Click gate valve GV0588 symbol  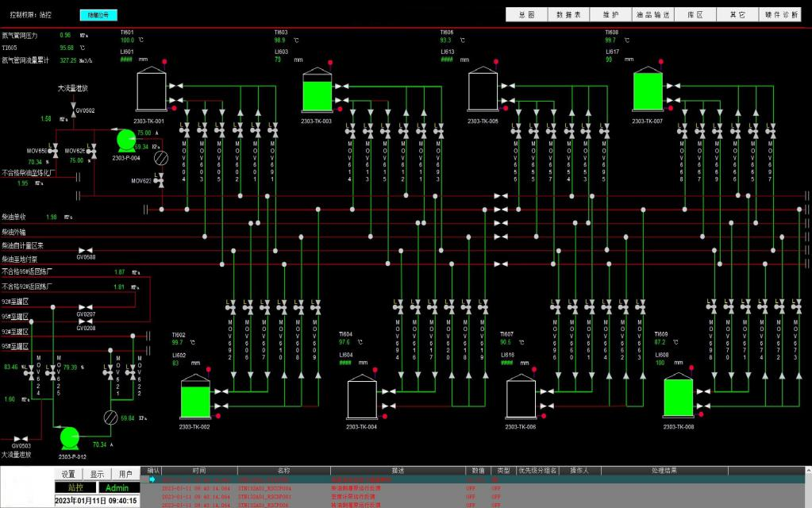tap(86, 250)
